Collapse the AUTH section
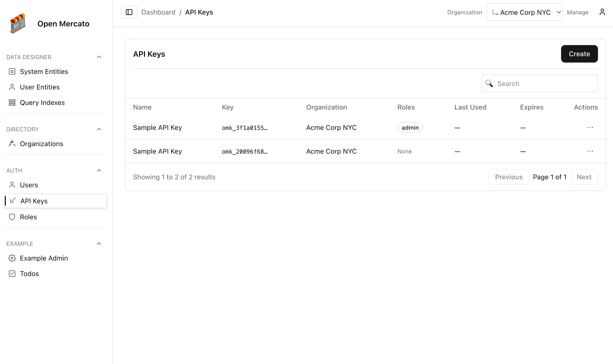 click(99, 170)
